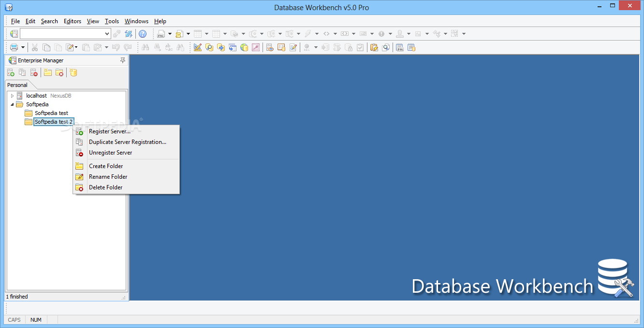Click the pink microphone-style tool icon
Image resolution: width=644 pixels, height=328 pixels.
click(256, 47)
